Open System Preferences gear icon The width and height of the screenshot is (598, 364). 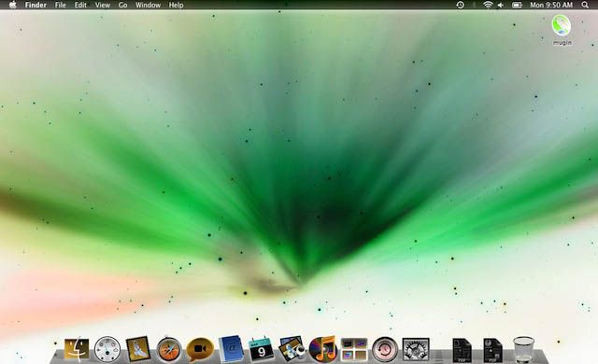416,349
